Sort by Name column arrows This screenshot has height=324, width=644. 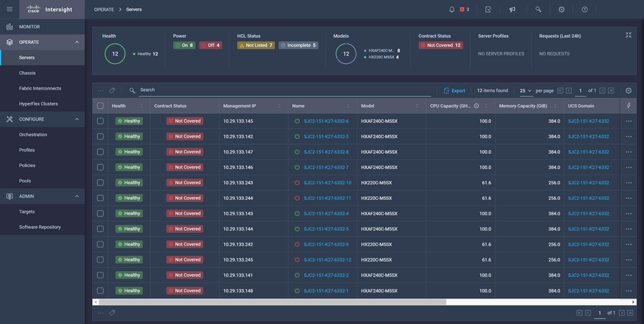pyautogui.click(x=348, y=106)
